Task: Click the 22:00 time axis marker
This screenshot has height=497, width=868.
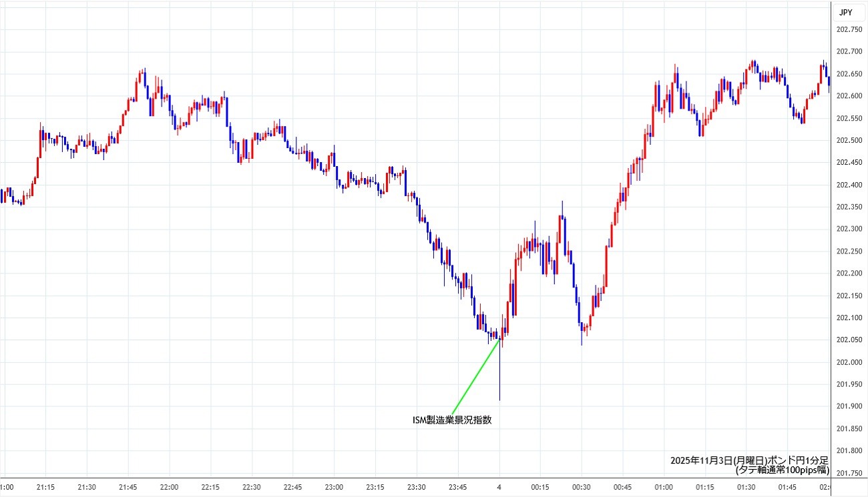Action: (x=170, y=487)
